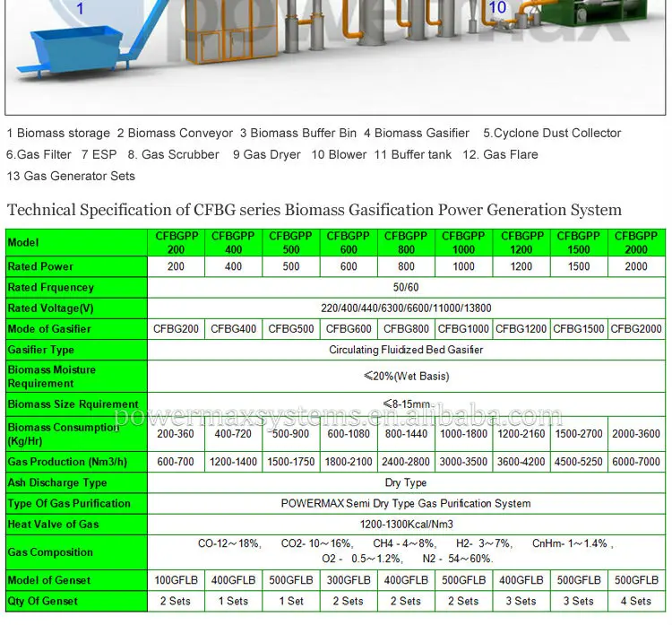The width and height of the screenshot is (672, 625).
Task: Click the "Biomass Moisture Requirement" row header
Action: [76, 377]
